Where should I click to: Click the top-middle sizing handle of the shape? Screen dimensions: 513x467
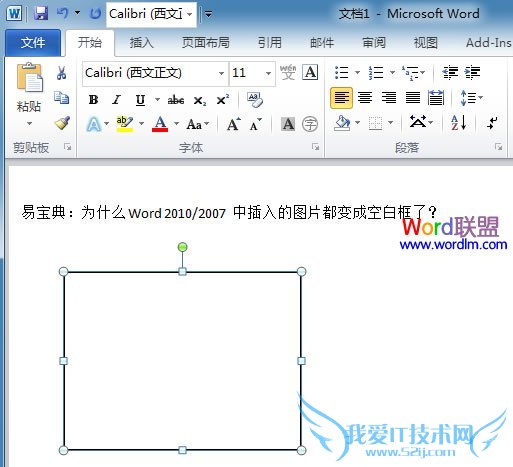[x=182, y=271]
